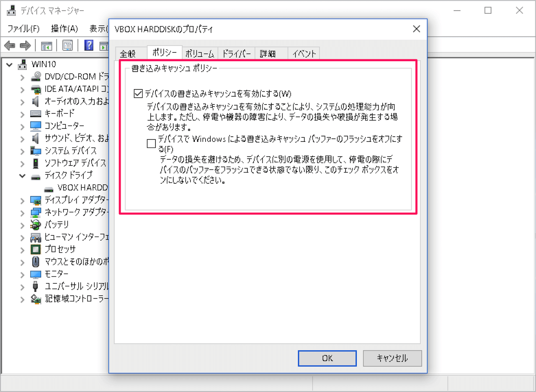The width and height of the screenshot is (536, 392).
Task: Expand the オーディオの入力 node
Action: point(23,102)
